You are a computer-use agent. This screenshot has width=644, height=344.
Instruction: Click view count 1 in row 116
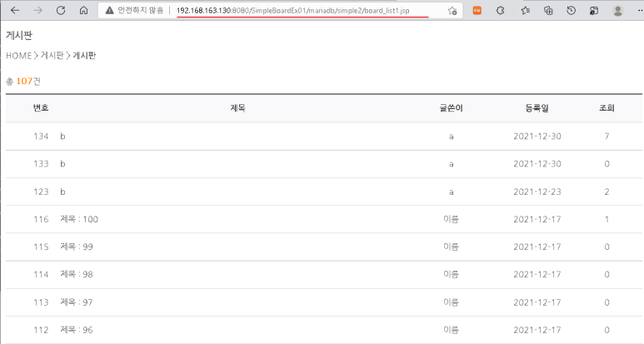coord(607,219)
